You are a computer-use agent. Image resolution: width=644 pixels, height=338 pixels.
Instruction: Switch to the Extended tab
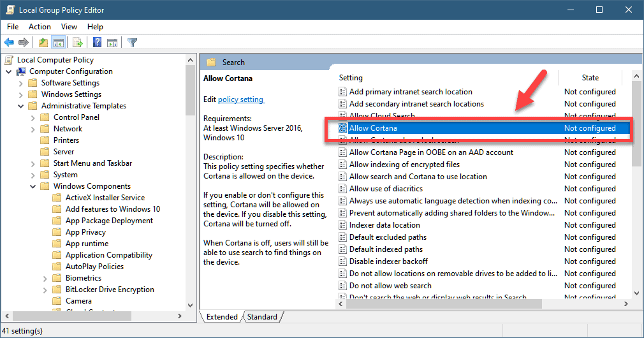pos(222,317)
